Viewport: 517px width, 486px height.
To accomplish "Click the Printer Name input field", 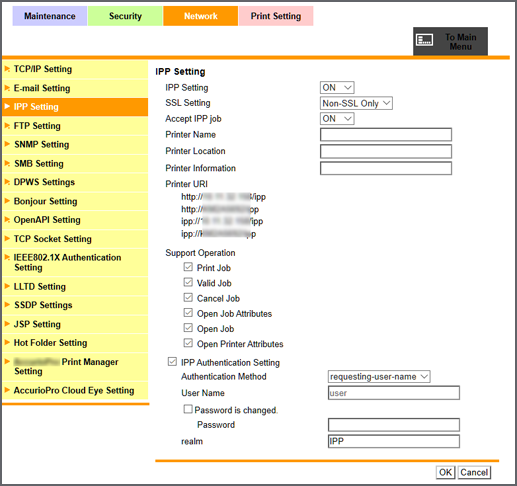I will point(386,135).
